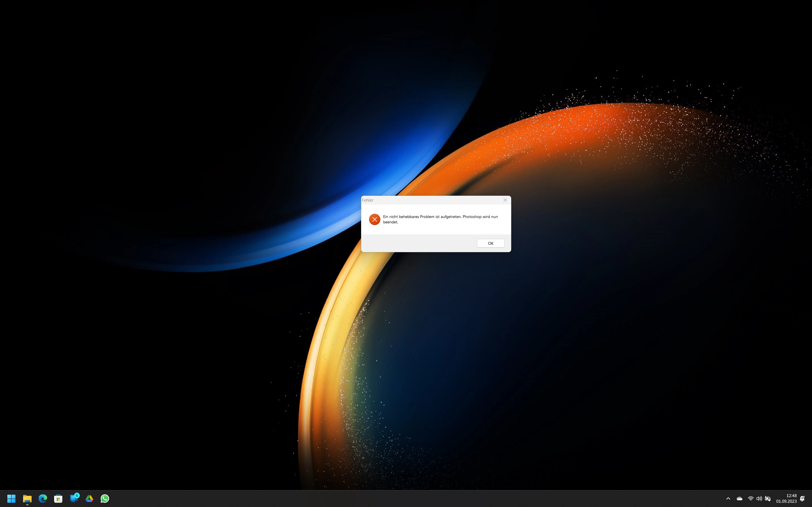Open Google Drive from the taskbar
Screen dimensions: 812x507
pos(89,498)
